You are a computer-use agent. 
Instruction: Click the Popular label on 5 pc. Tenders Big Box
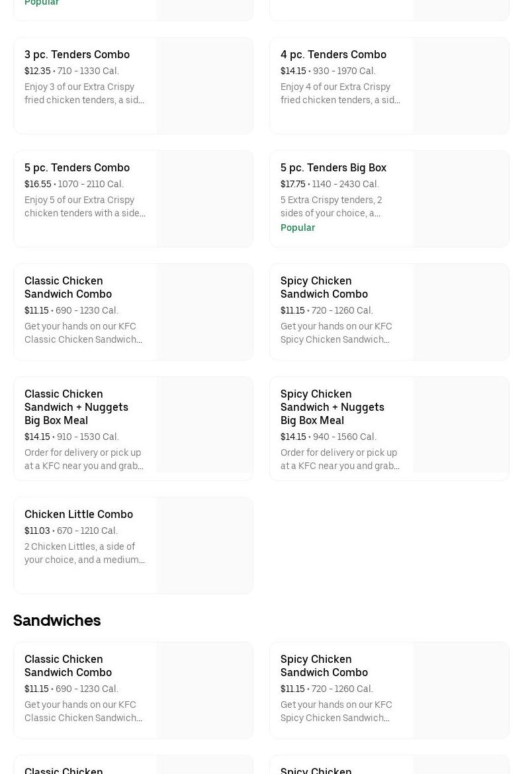click(x=298, y=228)
